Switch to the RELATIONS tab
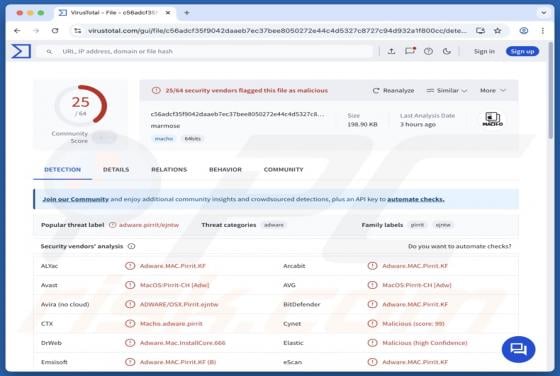The image size is (560, 376). point(169,170)
